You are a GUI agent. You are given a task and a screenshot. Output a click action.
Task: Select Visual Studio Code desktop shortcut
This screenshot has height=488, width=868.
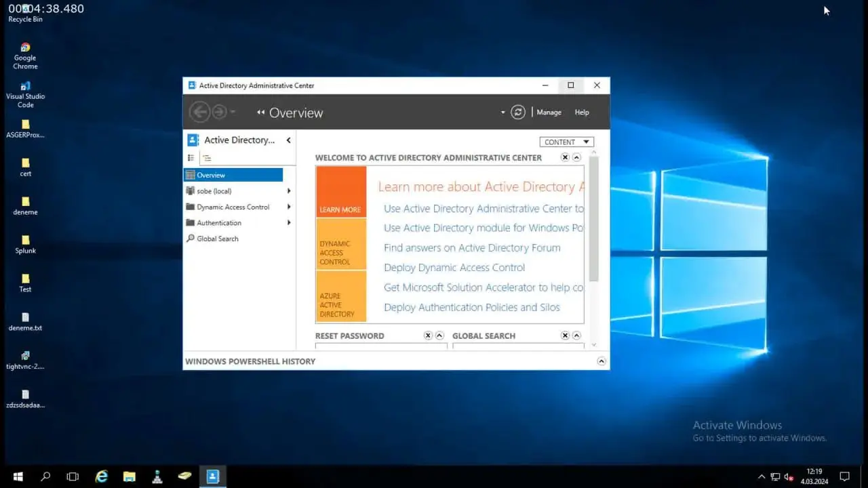25,95
